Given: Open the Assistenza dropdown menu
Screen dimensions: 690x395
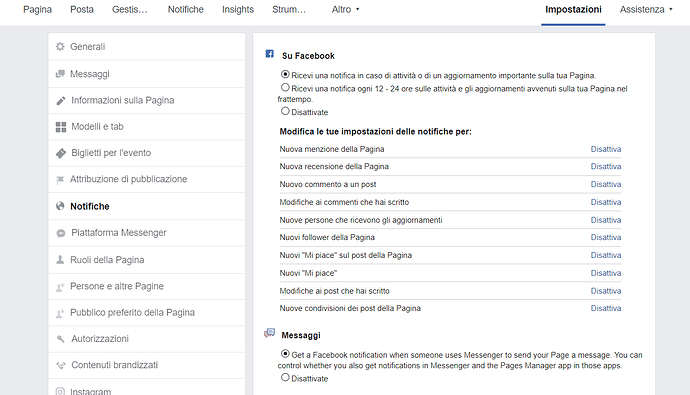Looking at the screenshot, I should pos(646,9).
